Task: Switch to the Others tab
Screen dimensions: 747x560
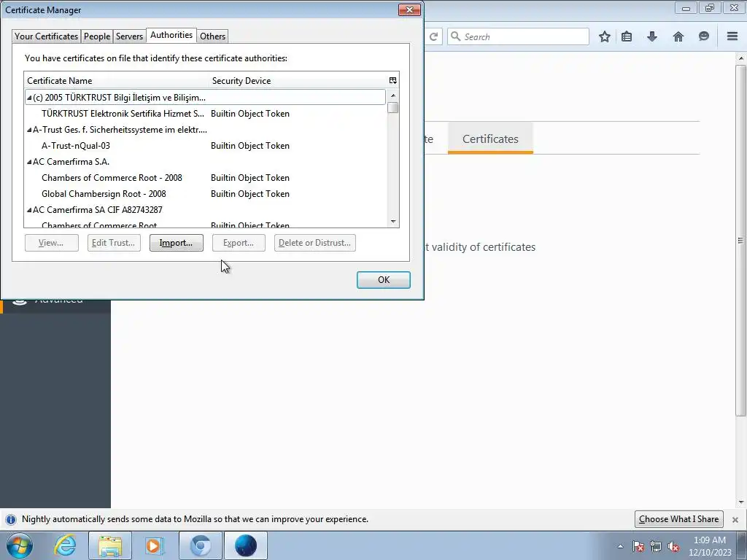Action: coord(212,36)
